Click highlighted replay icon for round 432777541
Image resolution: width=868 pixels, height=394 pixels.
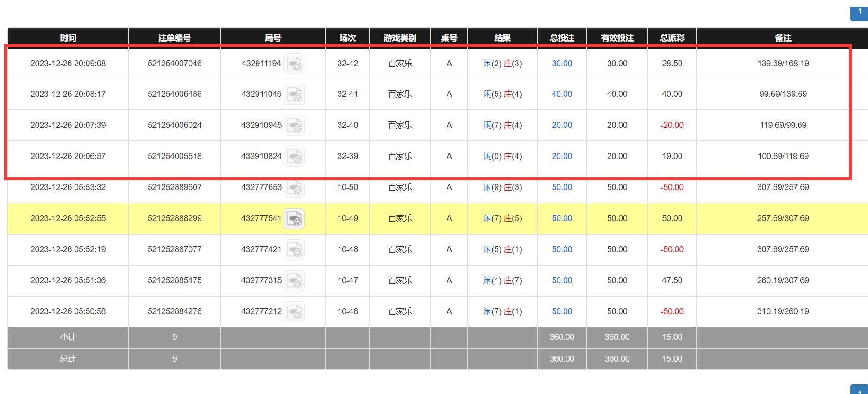pos(294,218)
